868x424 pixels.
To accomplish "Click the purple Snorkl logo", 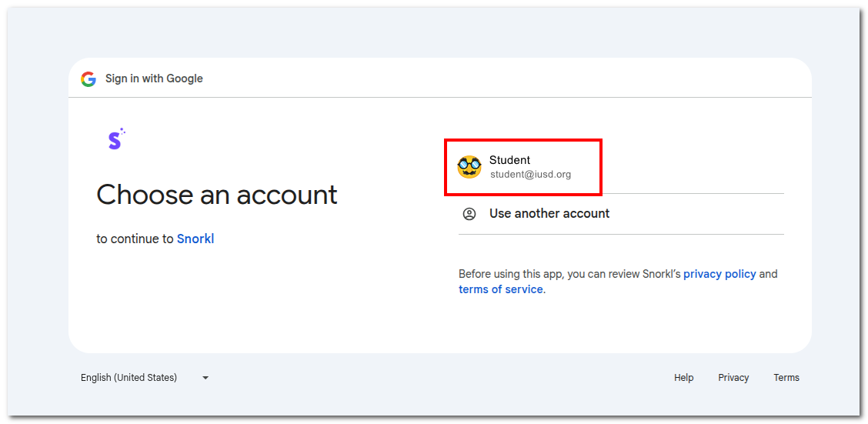I will [x=115, y=139].
